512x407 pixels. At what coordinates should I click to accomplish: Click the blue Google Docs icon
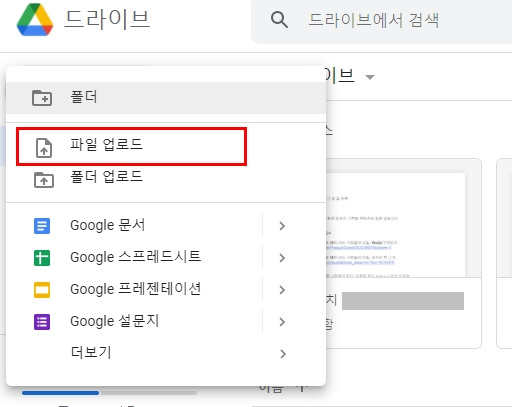tap(42, 226)
